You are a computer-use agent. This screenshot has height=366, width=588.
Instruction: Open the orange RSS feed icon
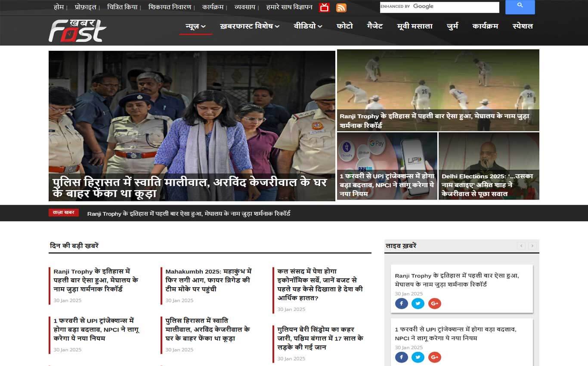click(341, 8)
